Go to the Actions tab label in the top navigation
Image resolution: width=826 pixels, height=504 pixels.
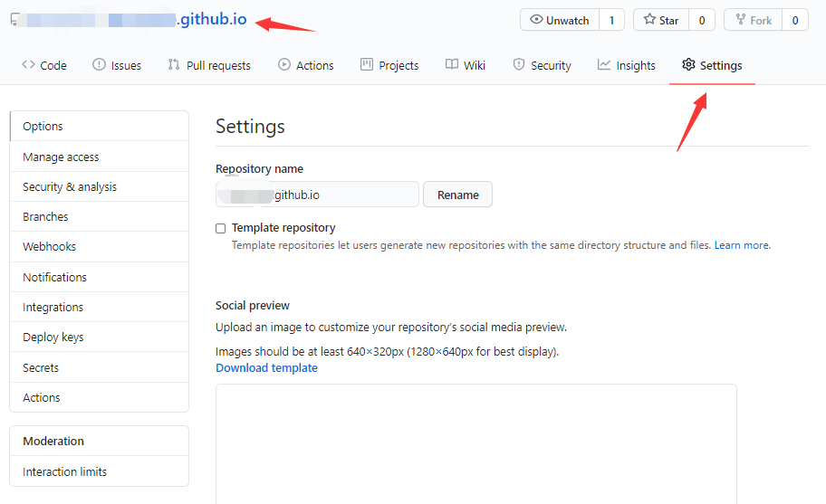(x=315, y=66)
